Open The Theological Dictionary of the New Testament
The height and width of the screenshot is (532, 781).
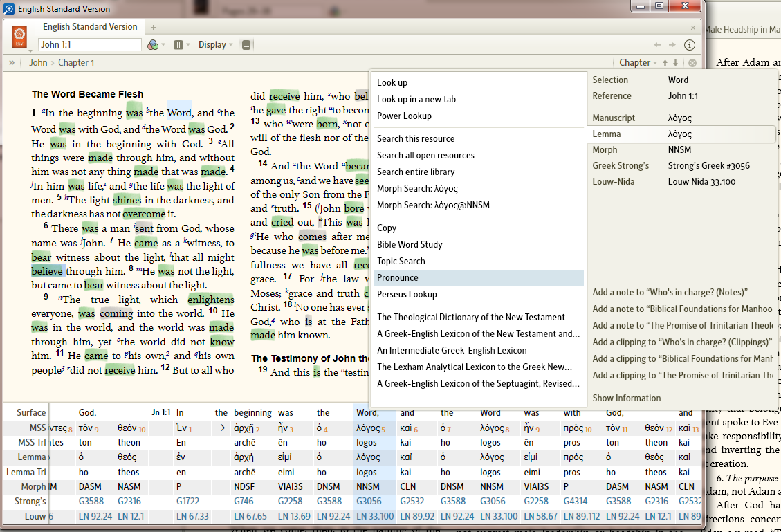[479, 318]
